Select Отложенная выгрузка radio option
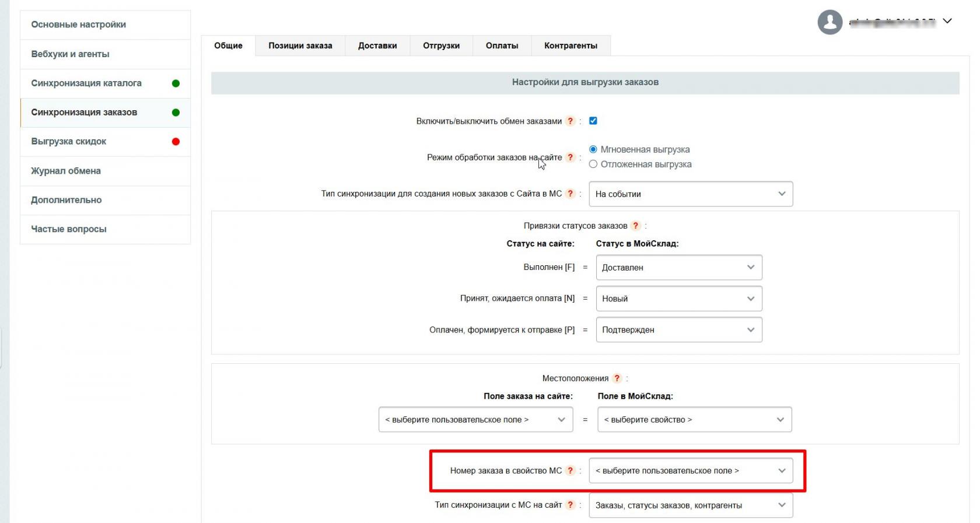This screenshot has width=980, height=523. 593,164
